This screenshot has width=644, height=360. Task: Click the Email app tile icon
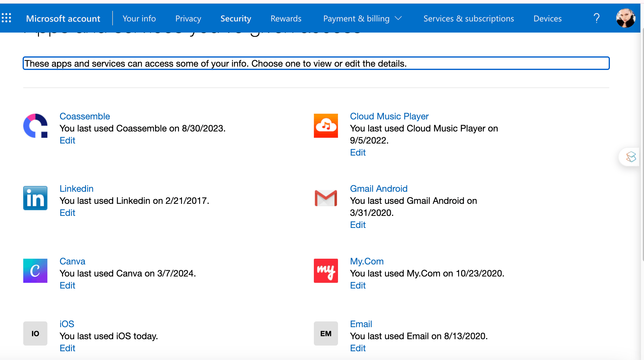326,333
